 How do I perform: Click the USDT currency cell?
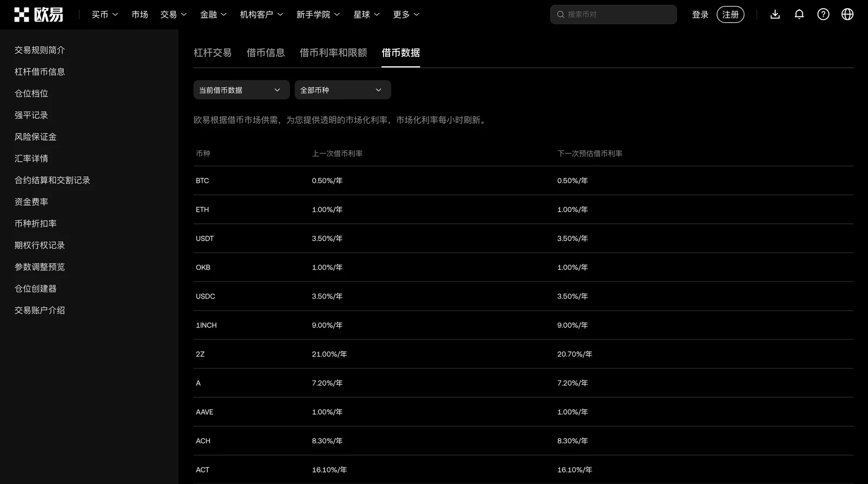[205, 238]
